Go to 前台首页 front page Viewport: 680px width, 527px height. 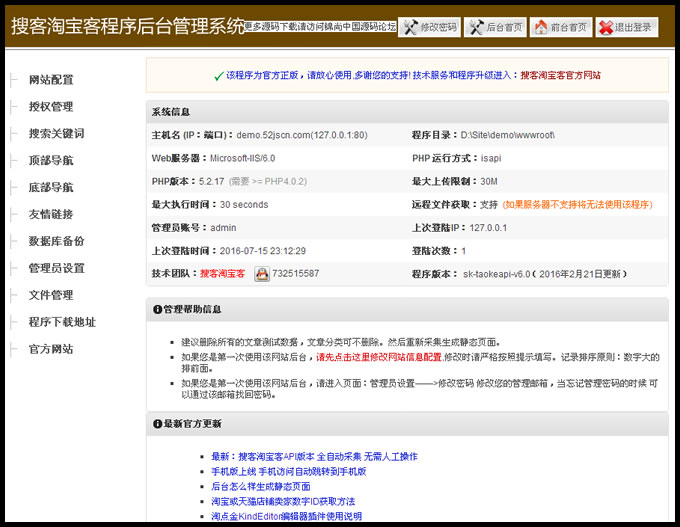tap(560, 27)
